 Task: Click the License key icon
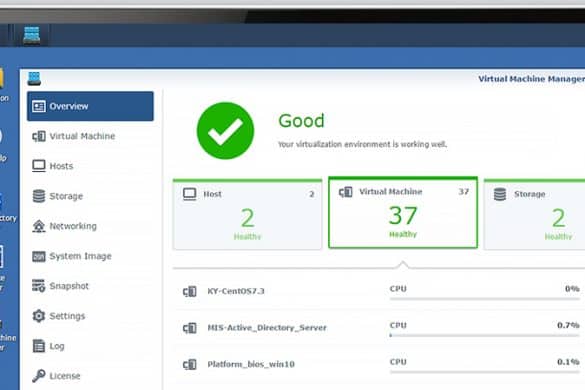(x=39, y=376)
